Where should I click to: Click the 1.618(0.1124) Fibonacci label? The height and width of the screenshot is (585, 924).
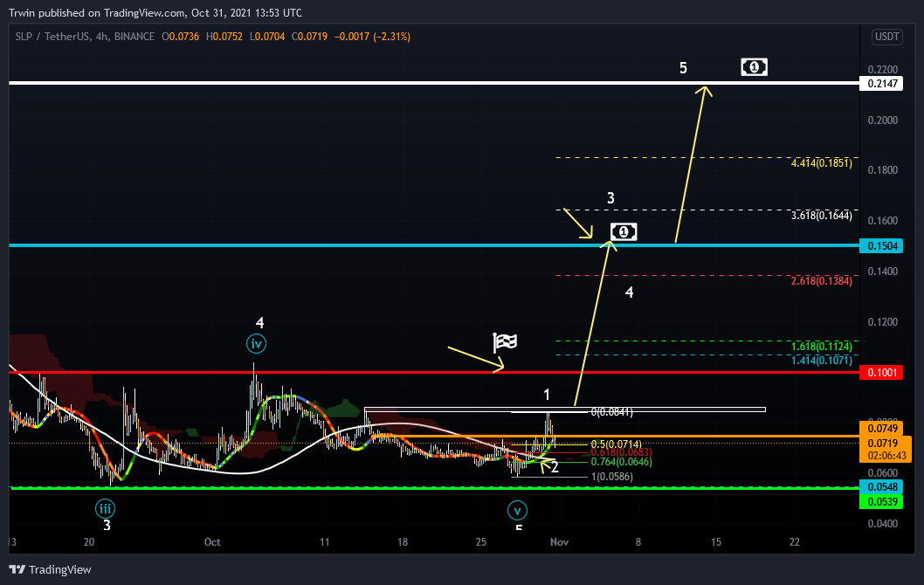(822, 347)
